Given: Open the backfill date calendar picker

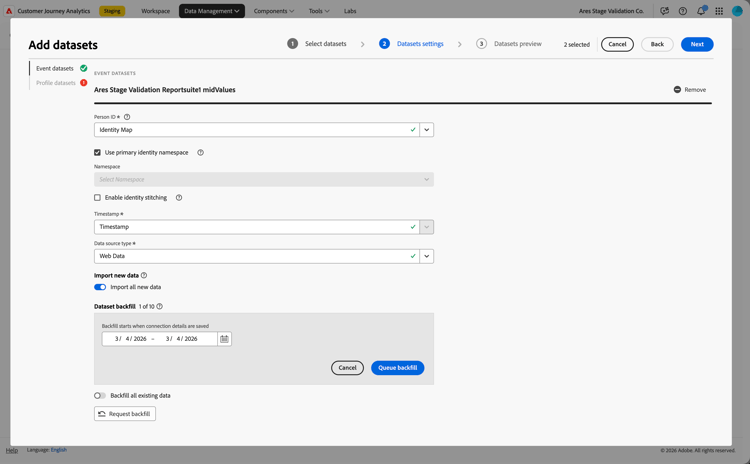Looking at the screenshot, I should pyautogui.click(x=224, y=339).
